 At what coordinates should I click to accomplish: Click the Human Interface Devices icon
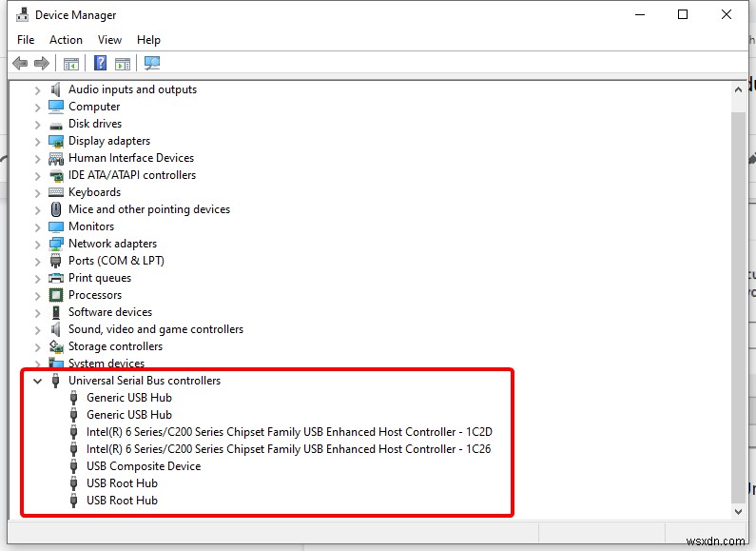pos(56,158)
